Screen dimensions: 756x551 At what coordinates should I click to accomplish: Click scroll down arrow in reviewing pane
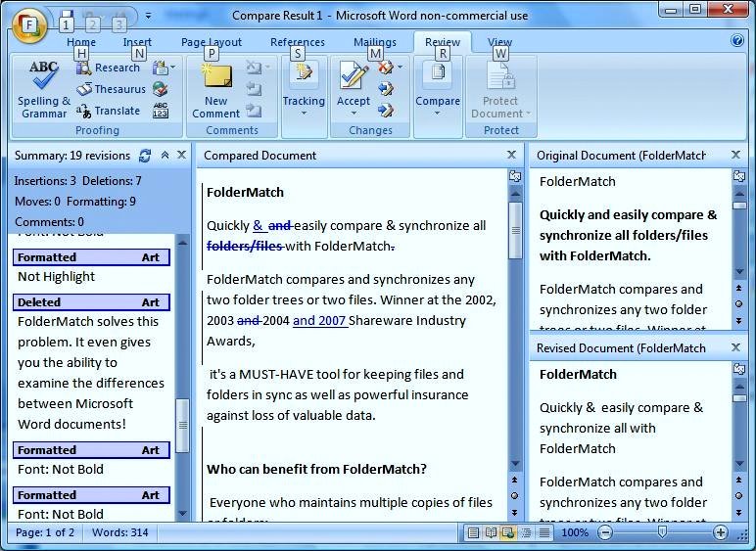coord(182,514)
